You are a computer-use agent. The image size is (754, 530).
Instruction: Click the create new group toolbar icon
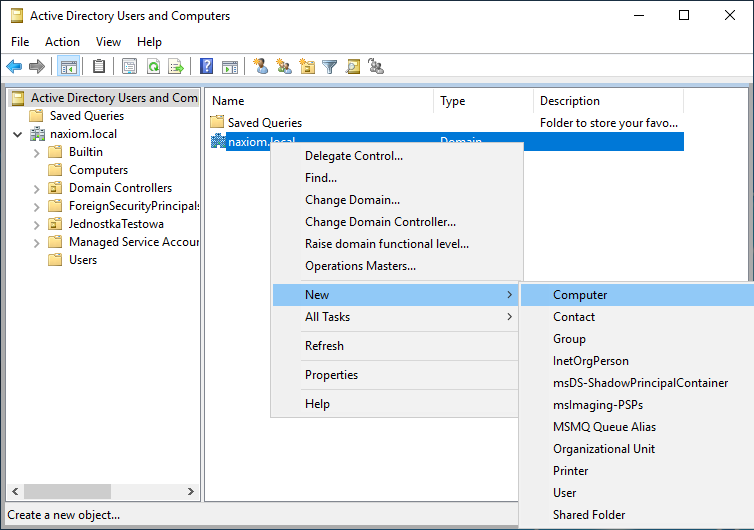click(x=284, y=67)
